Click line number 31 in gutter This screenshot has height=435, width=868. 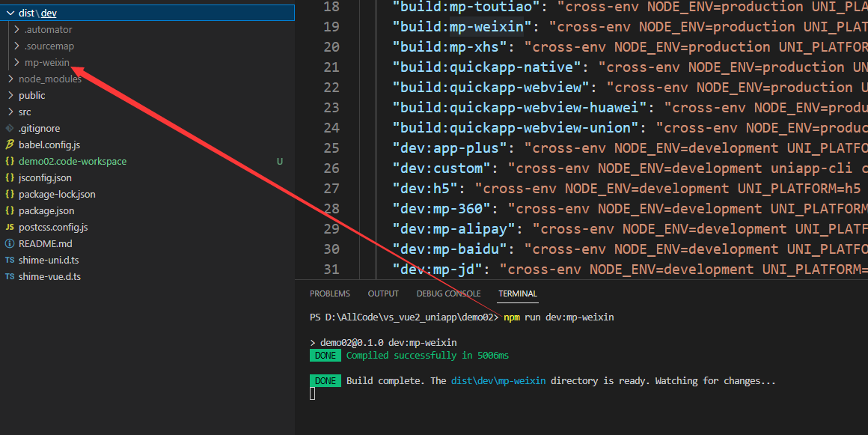[x=331, y=270]
